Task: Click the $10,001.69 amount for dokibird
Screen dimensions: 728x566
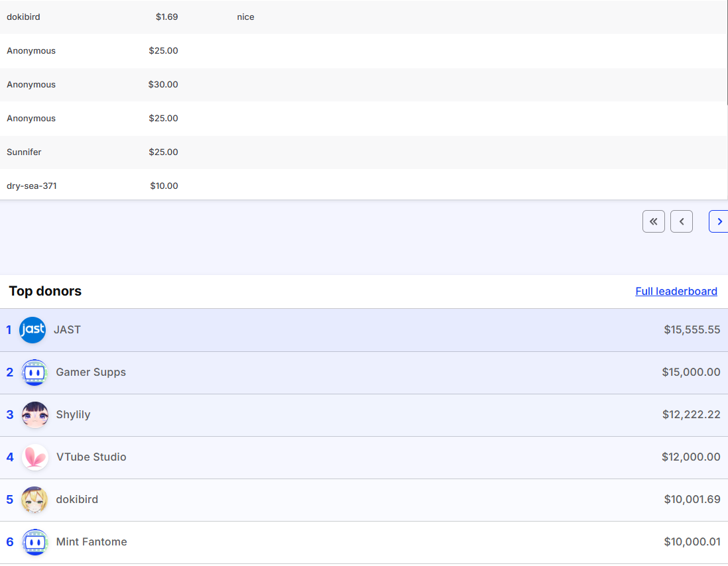Action: click(692, 500)
